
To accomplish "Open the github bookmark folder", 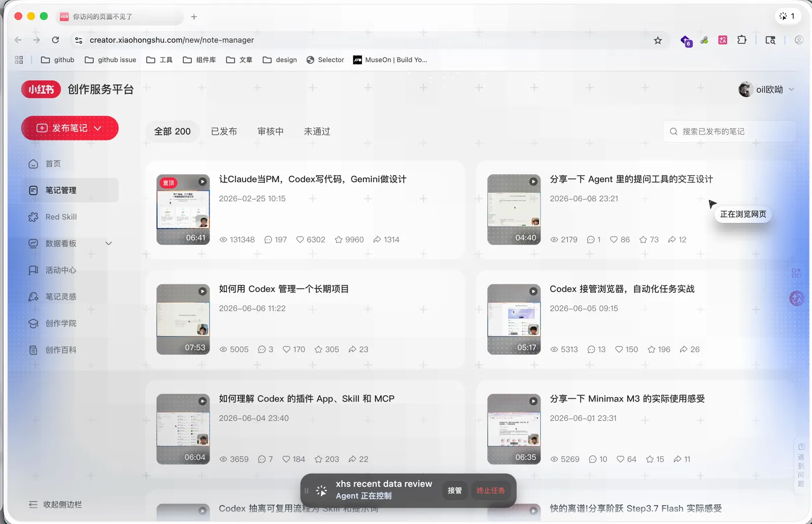I will point(57,60).
